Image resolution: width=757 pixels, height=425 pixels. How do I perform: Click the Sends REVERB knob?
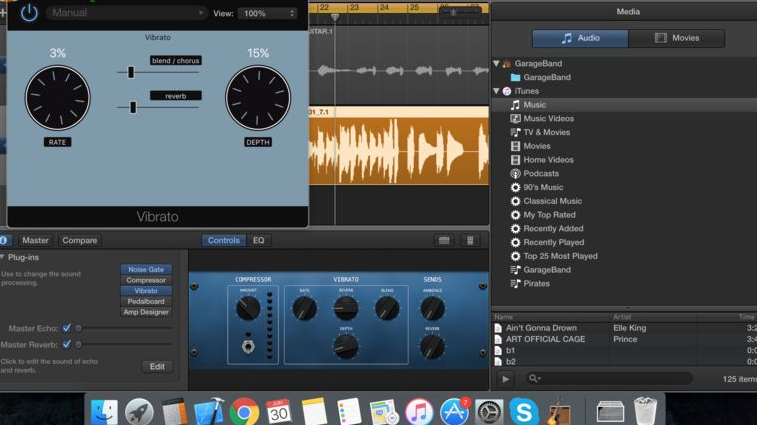pyautogui.click(x=433, y=346)
